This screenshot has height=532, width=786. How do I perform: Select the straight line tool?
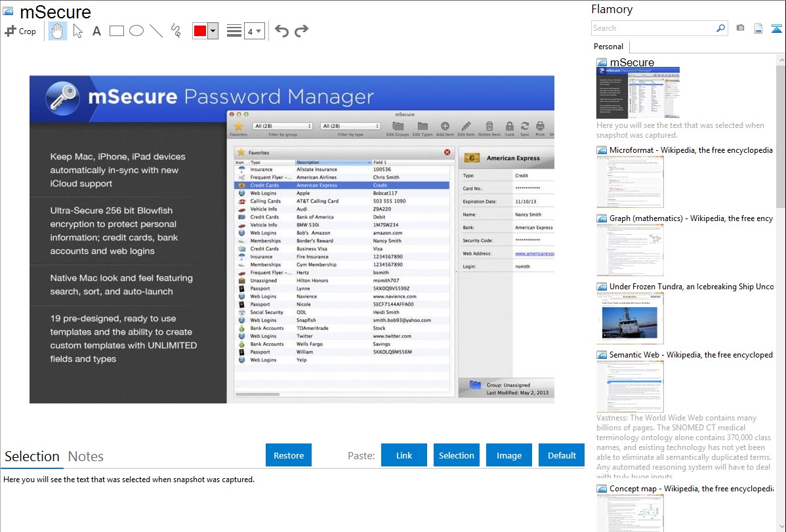(x=156, y=31)
